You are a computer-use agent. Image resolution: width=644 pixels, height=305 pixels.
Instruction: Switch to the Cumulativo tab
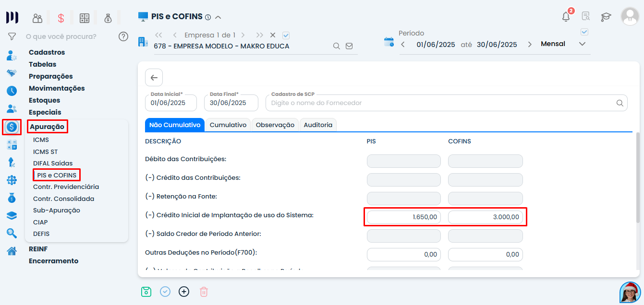coord(228,125)
